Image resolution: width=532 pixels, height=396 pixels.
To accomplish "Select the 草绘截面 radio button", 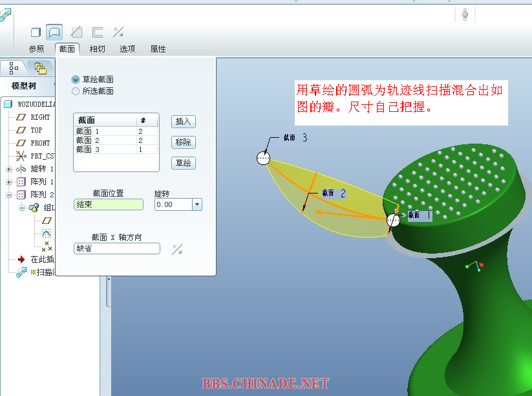I will [76, 80].
